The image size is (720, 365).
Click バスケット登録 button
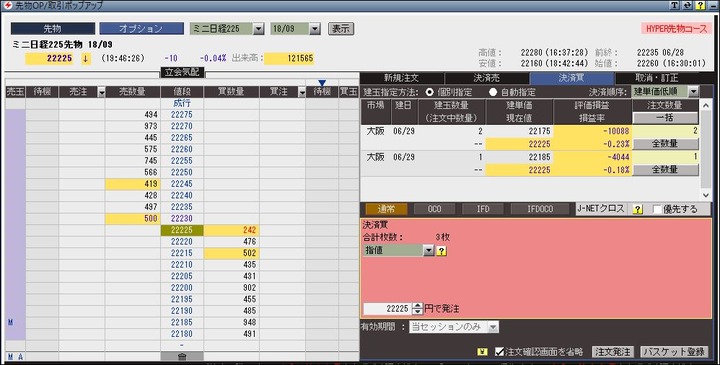point(674,352)
